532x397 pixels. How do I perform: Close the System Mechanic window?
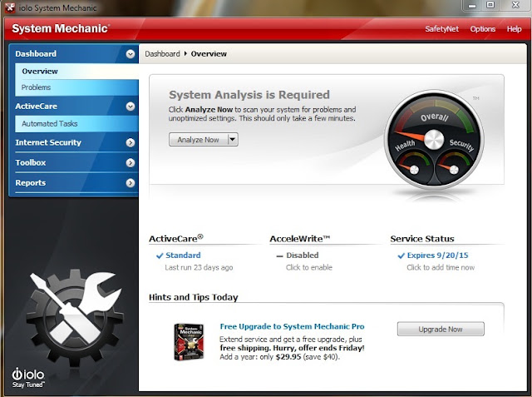click(x=515, y=5)
